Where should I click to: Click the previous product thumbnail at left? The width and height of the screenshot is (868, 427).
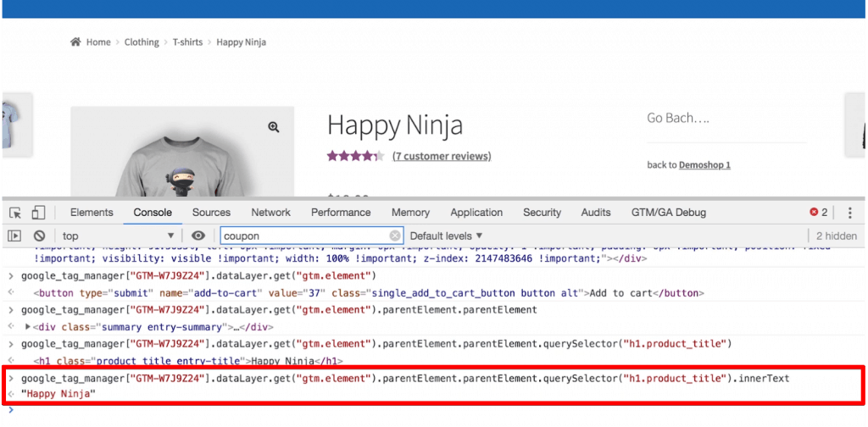click(17, 125)
